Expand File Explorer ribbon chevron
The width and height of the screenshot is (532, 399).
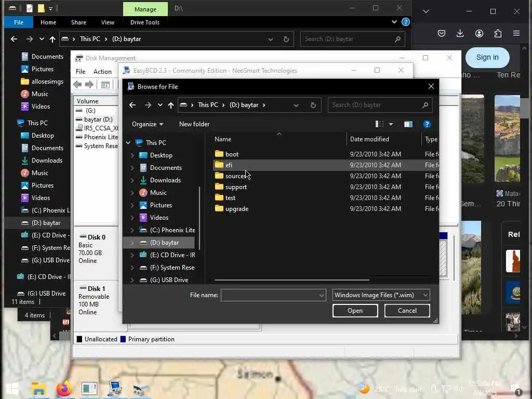(394, 22)
